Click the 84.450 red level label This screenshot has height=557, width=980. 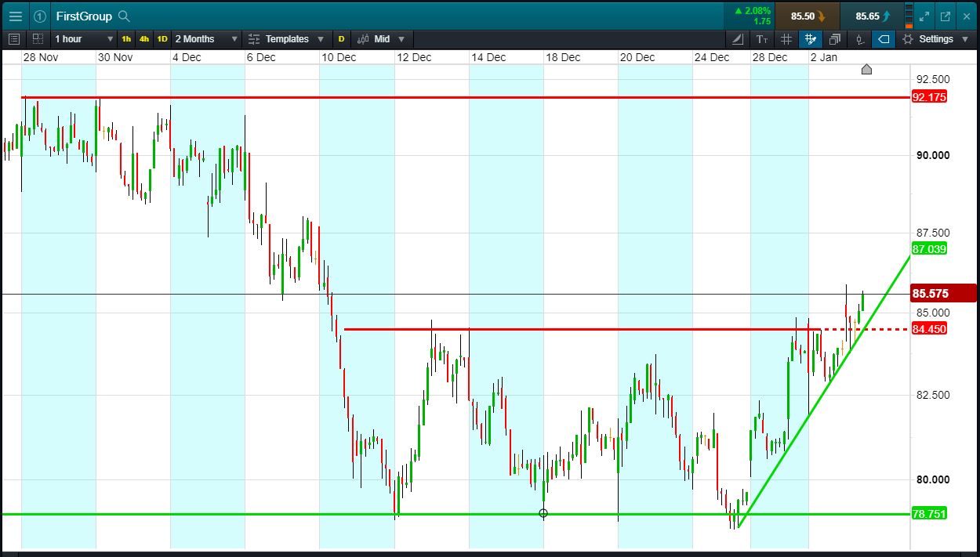coord(930,329)
